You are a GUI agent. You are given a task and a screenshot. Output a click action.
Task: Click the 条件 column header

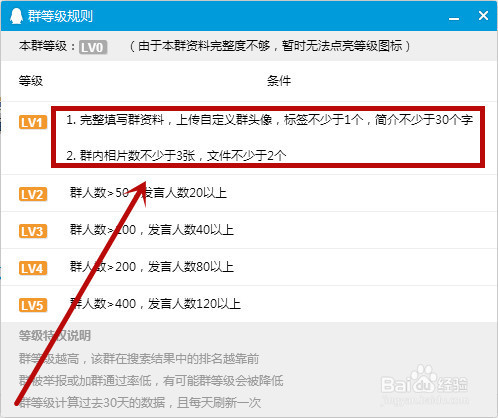pyautogui.click(x=279, y=81)
